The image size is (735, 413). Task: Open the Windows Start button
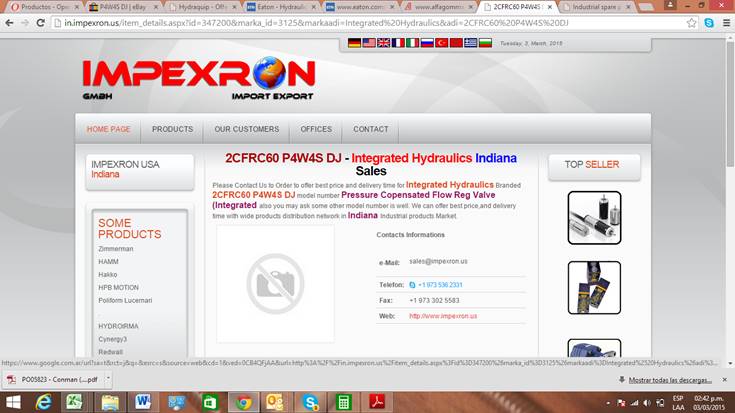(x=13, y=402)
